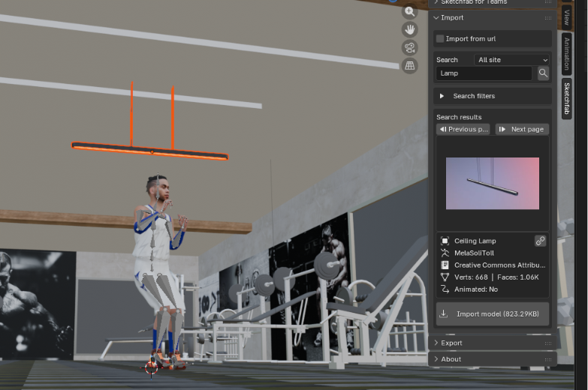Screen dimensions: 588x390
Task: Click the Ceiling Lamp preview thumbnail
Action: click(493, 183)
